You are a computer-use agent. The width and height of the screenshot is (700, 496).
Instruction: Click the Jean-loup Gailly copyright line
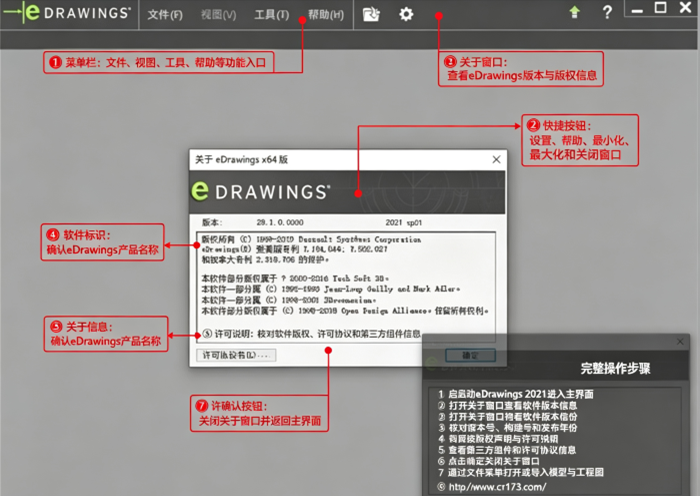pyautogui.click(x=331, y=289)
